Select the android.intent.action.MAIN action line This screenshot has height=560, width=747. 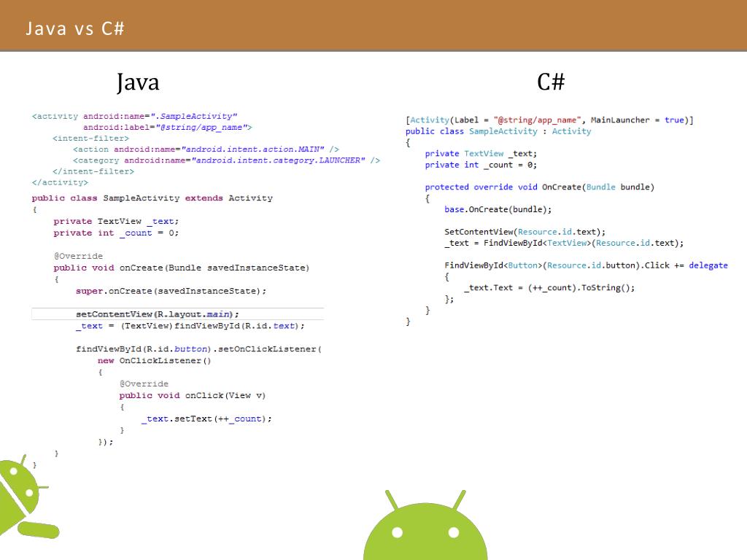206,149
